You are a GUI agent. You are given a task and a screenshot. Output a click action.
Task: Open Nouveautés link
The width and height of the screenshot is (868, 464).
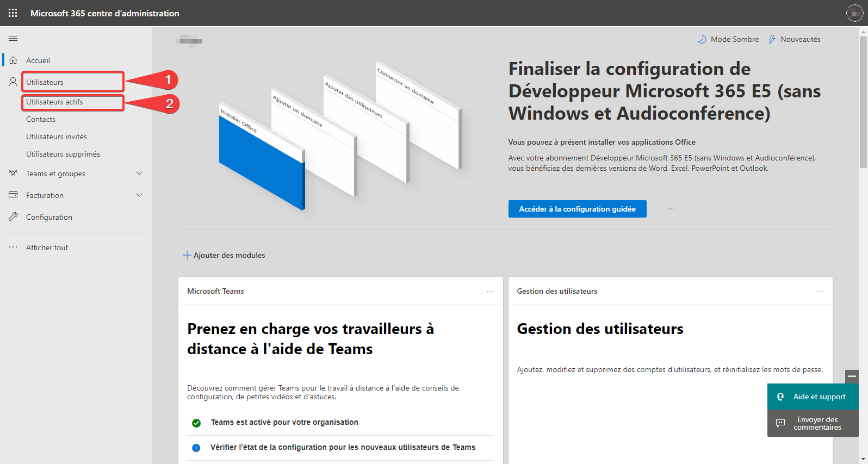794,39
